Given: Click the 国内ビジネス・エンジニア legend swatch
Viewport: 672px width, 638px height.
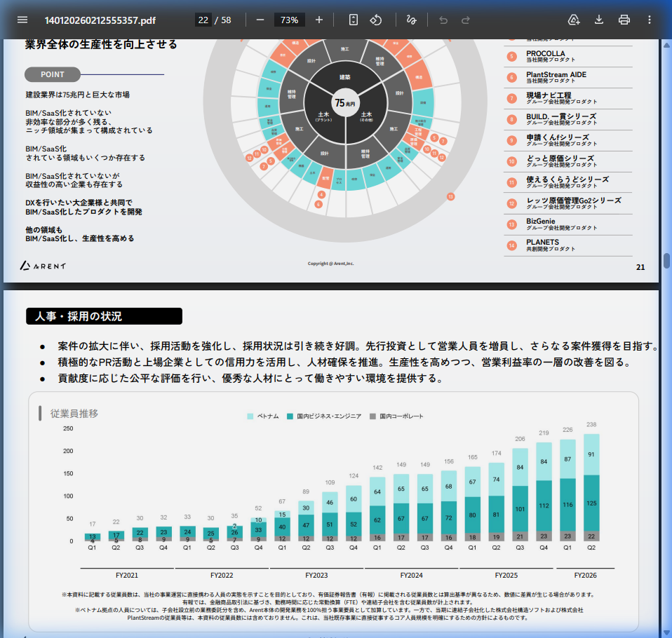Looking at the screenshot, I should coord(290,416).
